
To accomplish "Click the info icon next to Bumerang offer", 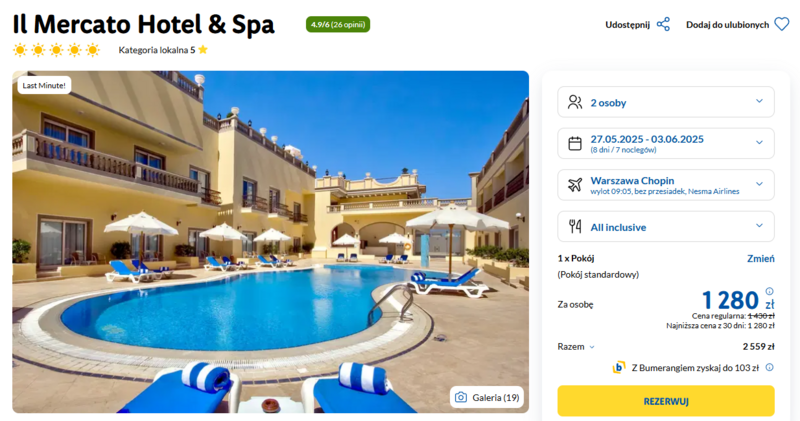I will (769, 367).
